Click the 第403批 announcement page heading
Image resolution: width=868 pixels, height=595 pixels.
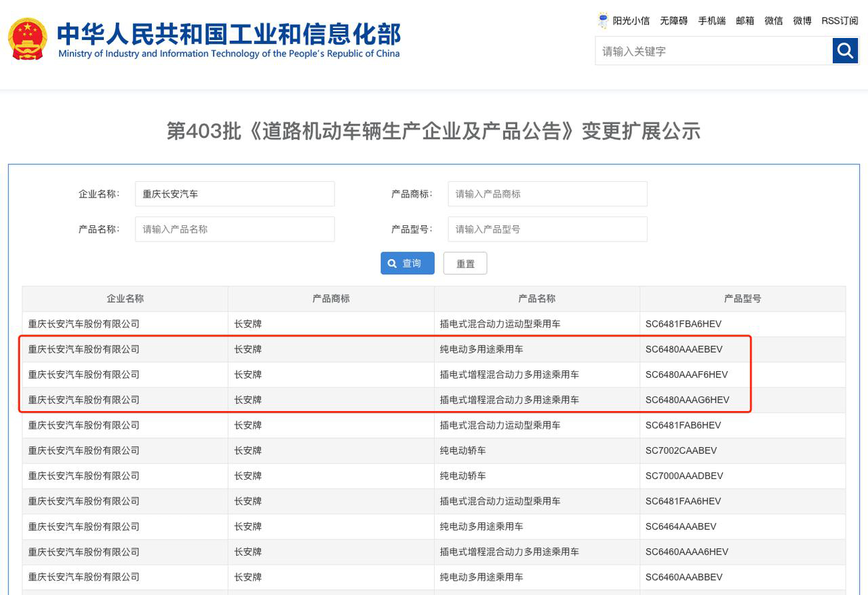pos(433,131)
